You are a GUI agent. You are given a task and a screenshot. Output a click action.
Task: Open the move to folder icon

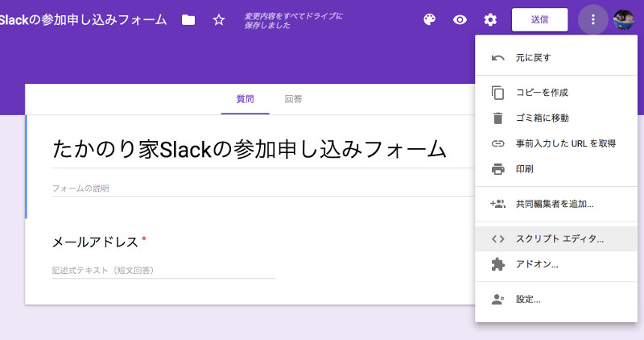point(188,19)
